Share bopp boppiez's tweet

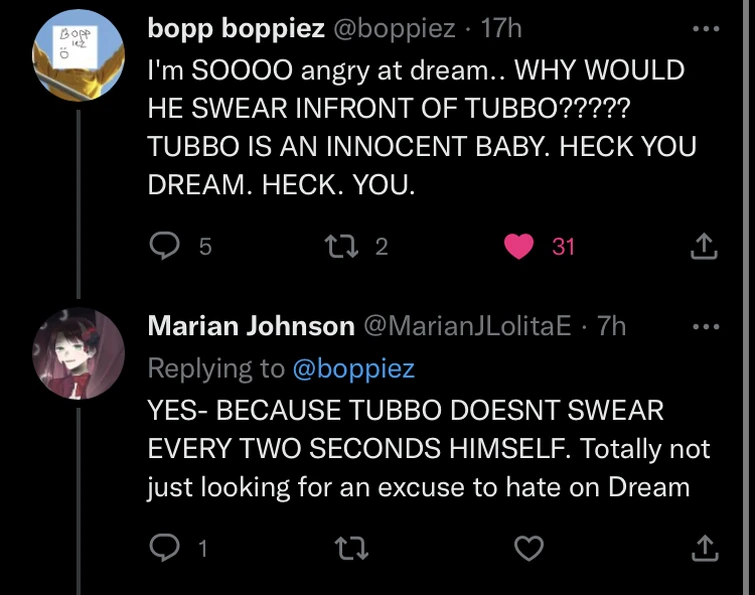tap(704, 245)
